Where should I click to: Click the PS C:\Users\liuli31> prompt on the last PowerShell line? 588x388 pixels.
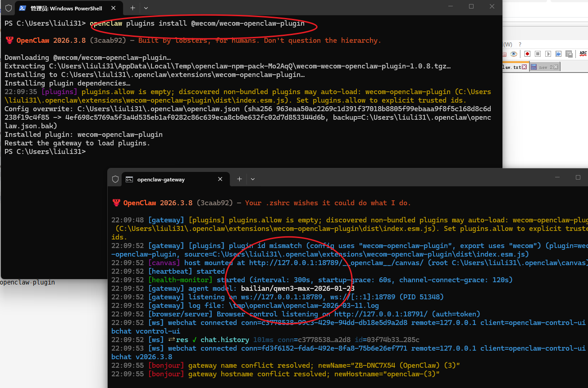point(45,152)
